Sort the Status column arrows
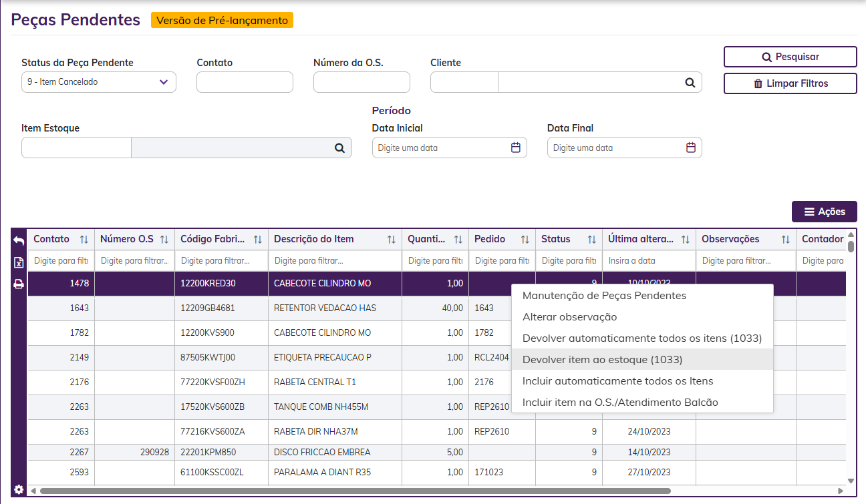866x504 pixels. [592, 240]
